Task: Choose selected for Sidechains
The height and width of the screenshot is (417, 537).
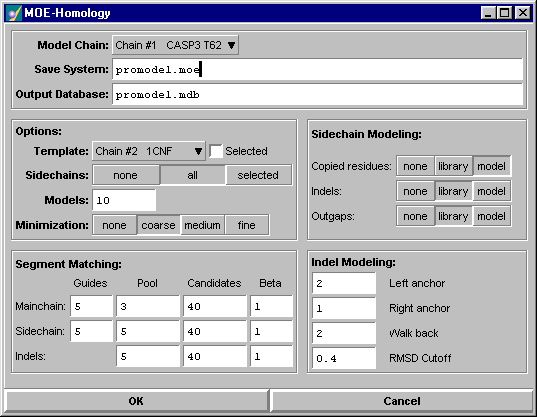Action: [x=259, y=175]
